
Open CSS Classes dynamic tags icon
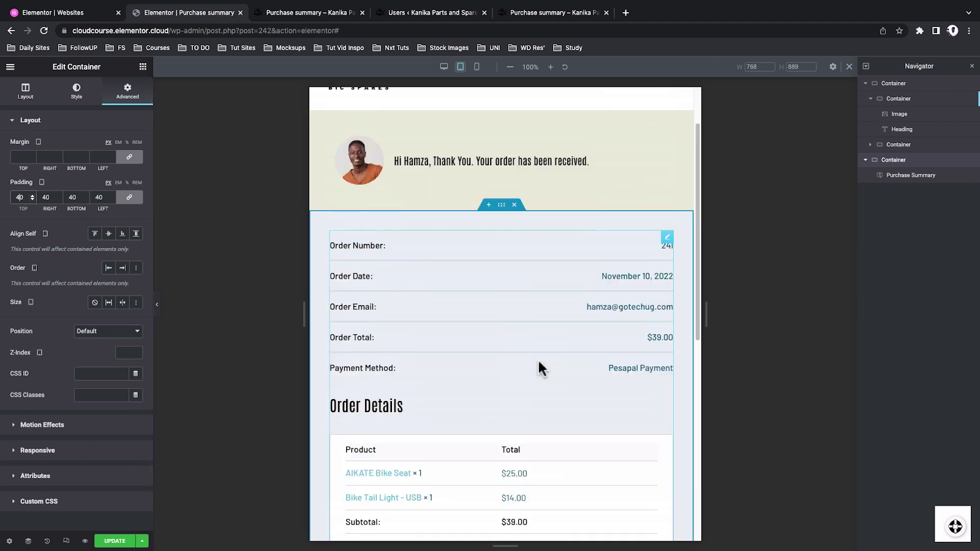136,395
